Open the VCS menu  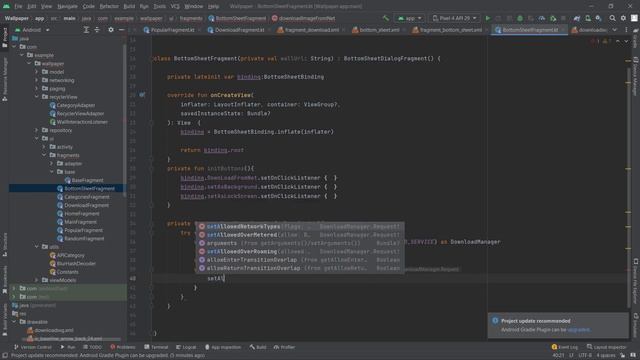tap(175, 6)
